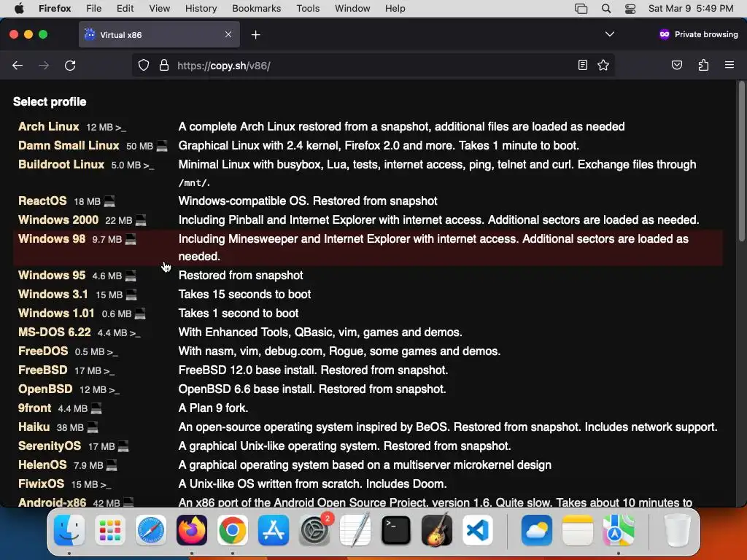Image resolution: width=747 pixels, height=560 pixels.
Task: Boot the FiwixOS profile
Action: pyautogui.click(x=41, y=484)
